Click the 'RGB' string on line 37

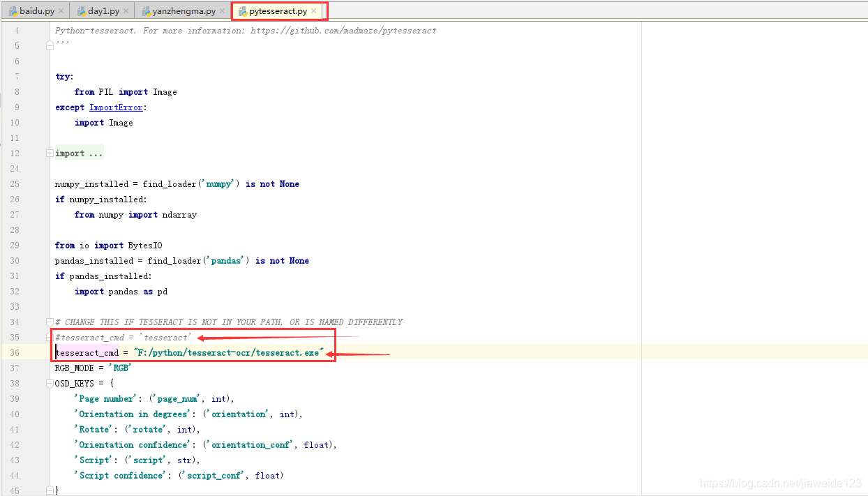pos(121,368)
